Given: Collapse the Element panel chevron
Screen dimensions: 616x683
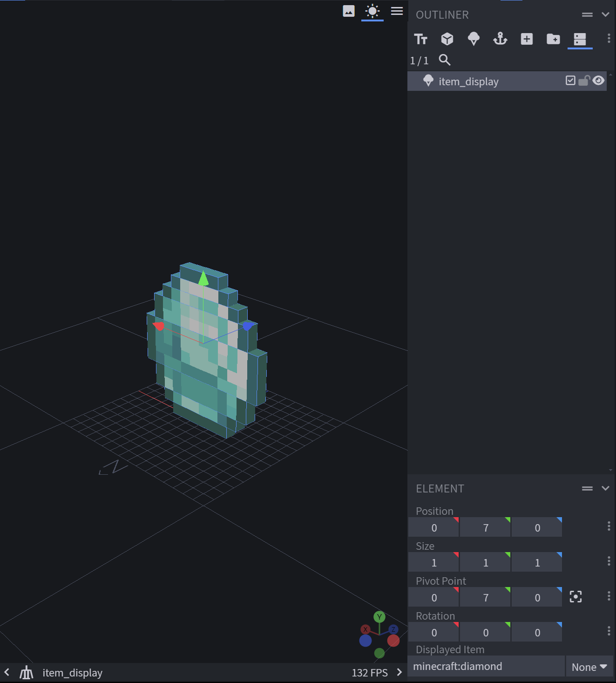Looking at the screenshot, I should tap(605, 488).
